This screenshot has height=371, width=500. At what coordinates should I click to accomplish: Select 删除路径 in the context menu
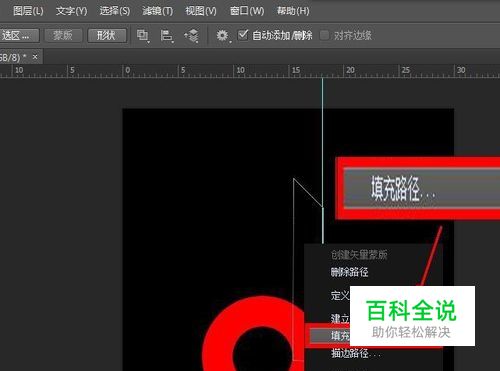[x=349, y=272]
